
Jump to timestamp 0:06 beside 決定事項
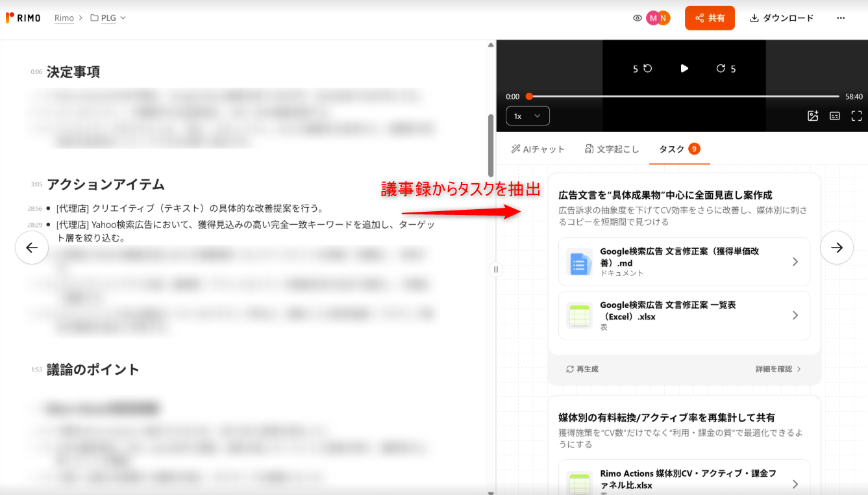36,72
